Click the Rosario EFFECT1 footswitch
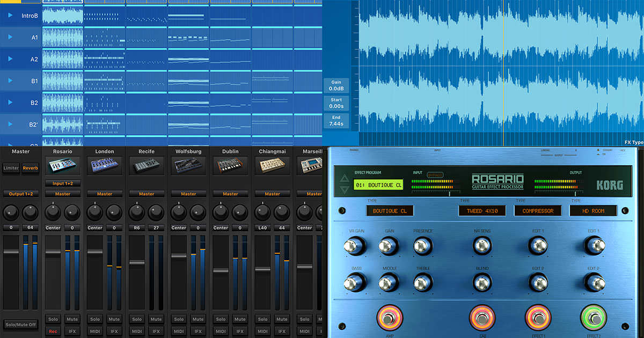644x338 pixels. tap(538, 318)
